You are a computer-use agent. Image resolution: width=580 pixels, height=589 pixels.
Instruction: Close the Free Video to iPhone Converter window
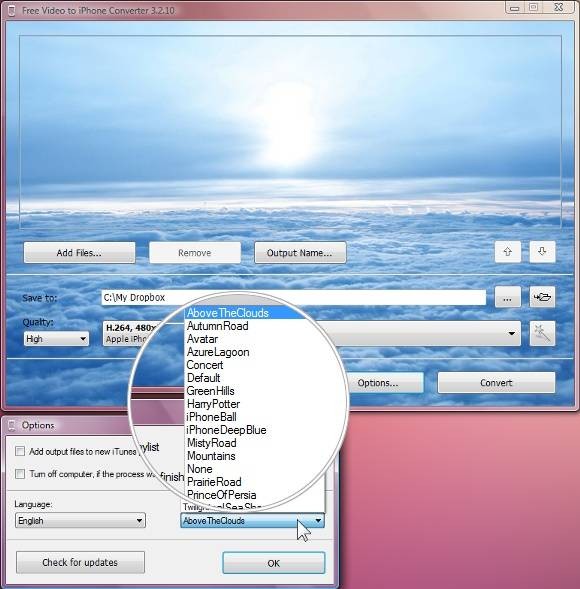click(x=559, y=8)
